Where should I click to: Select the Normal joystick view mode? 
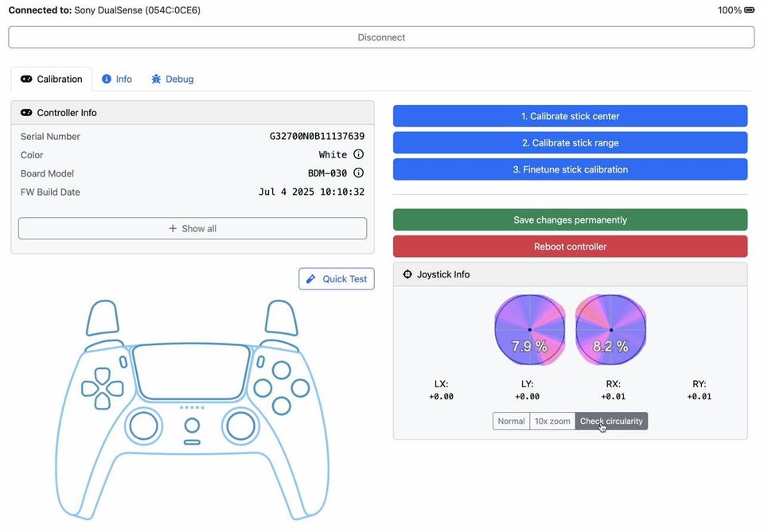click(511, 421)
